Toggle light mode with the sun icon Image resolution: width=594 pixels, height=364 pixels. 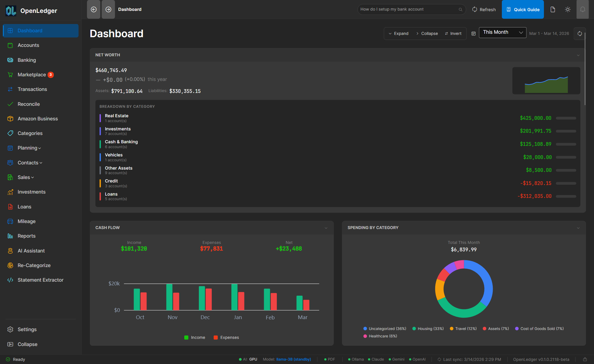(568, 9)
